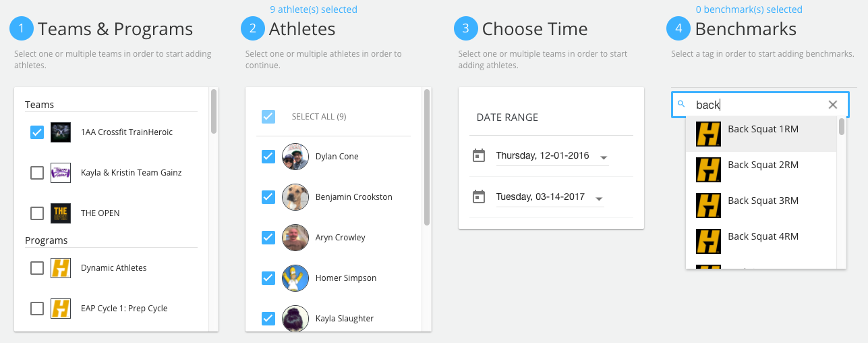This screenshot has height=343, width=868.
Task: Toggle the SELECT ALL (9) athletes checkbox
Action: tap(268, 117)
